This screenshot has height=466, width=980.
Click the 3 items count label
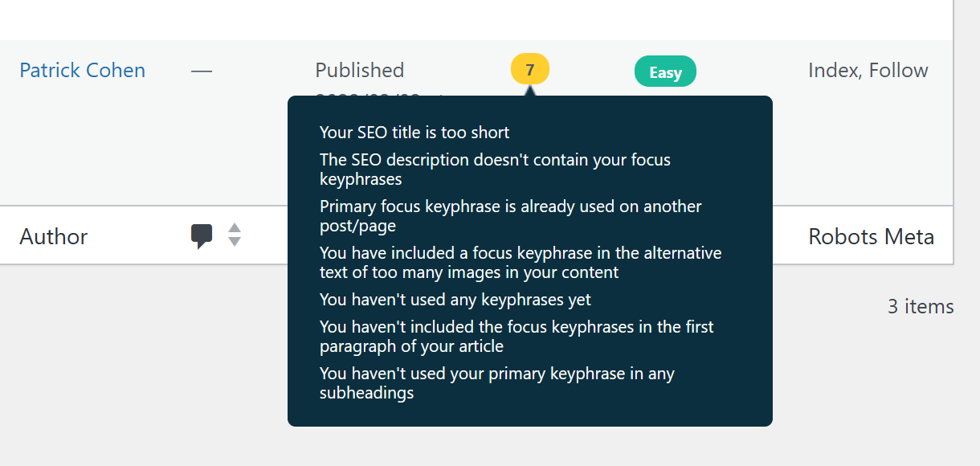[x=921, y=306]
